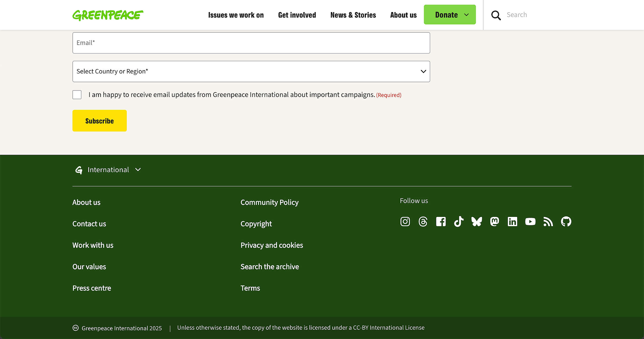
Task: Open the Our values link
Action: pyautogui.click(x=89, y=267)
